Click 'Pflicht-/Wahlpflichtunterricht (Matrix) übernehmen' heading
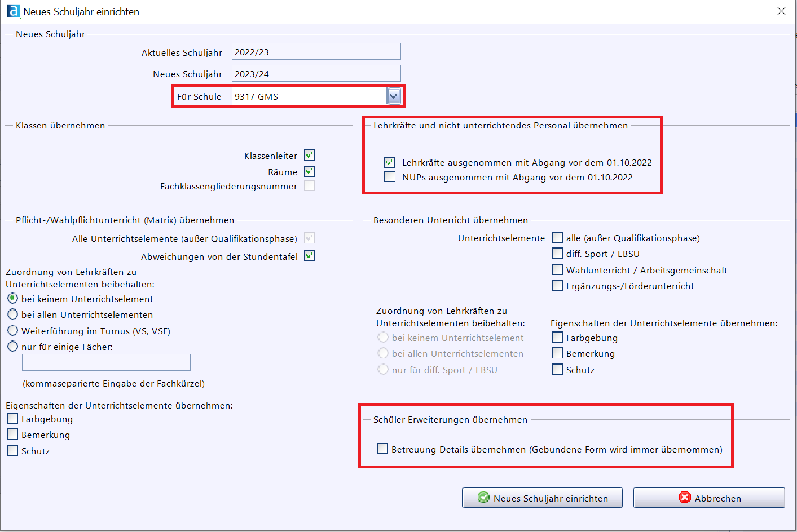This screenshot has width=797, height=532. (x=125, y=220)
